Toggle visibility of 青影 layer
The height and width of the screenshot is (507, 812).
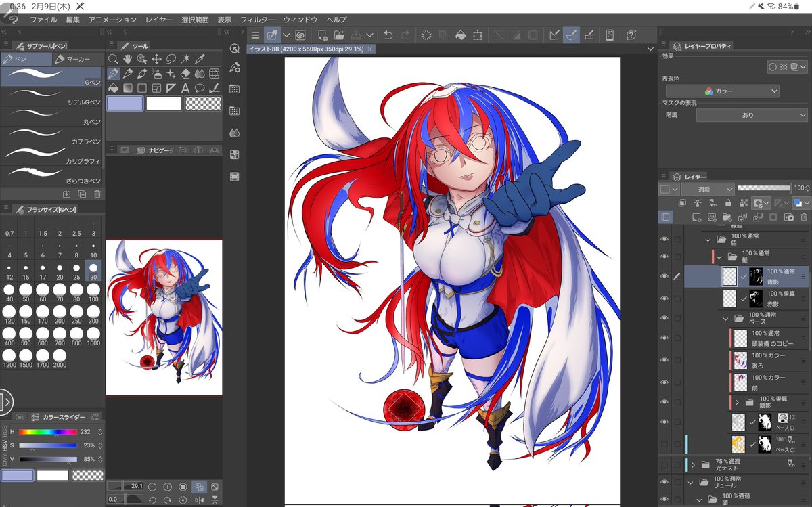[x=664, y=276]
